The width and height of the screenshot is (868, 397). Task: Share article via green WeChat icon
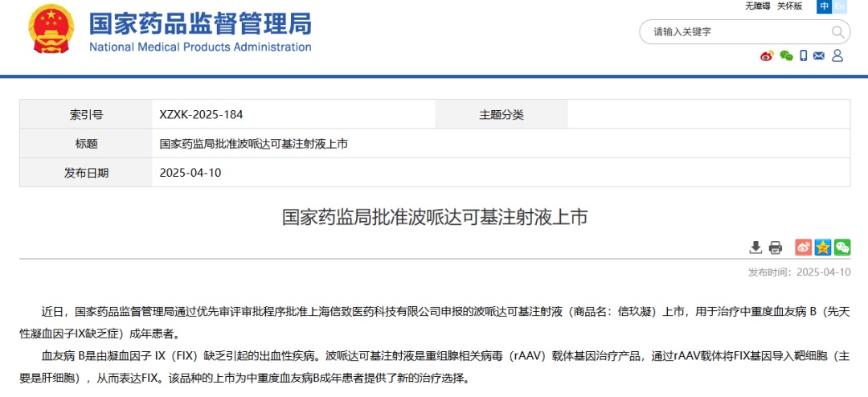(841, 247)
